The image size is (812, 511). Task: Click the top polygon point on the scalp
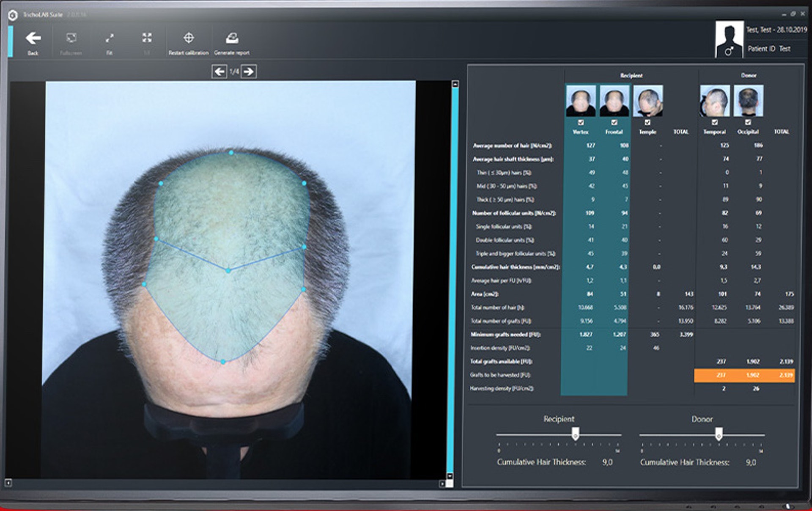click(231, 152)
